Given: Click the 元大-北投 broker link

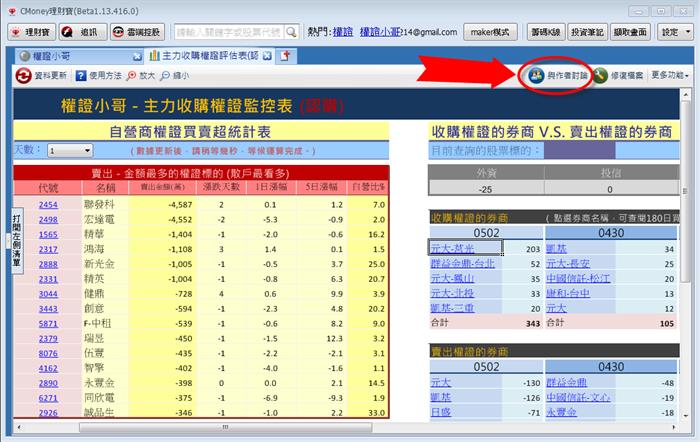Looking at the screenshot, I should click(452, 293).
